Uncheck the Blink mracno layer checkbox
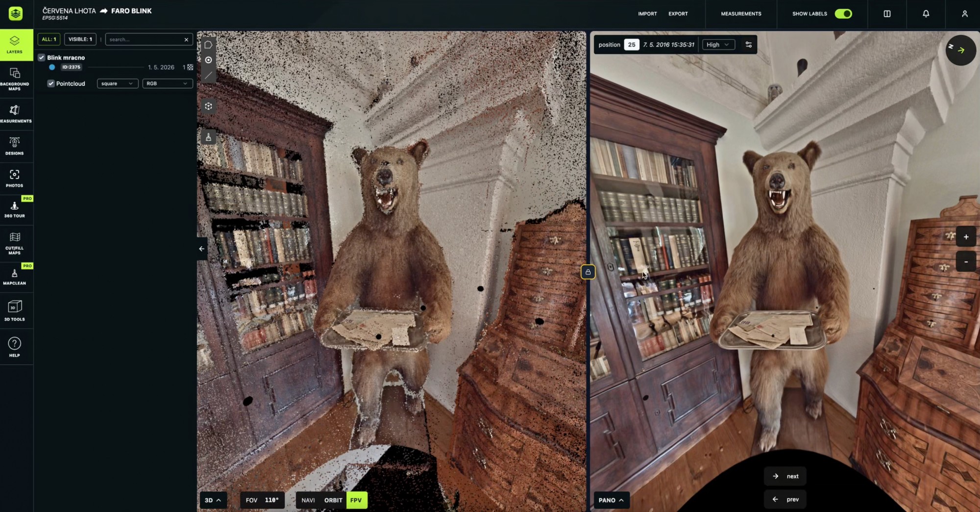The height and width of the screenshot is (512, 980). point(42,57)
